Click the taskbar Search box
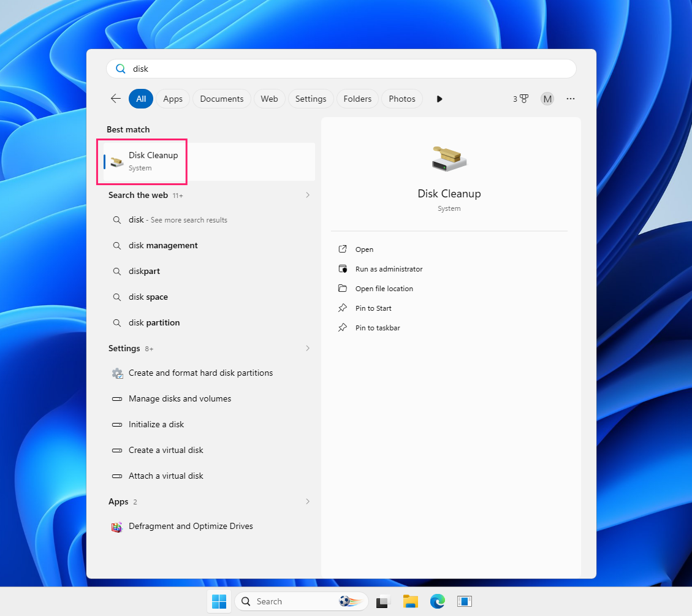The image size is (692, 616). (302, 601)
